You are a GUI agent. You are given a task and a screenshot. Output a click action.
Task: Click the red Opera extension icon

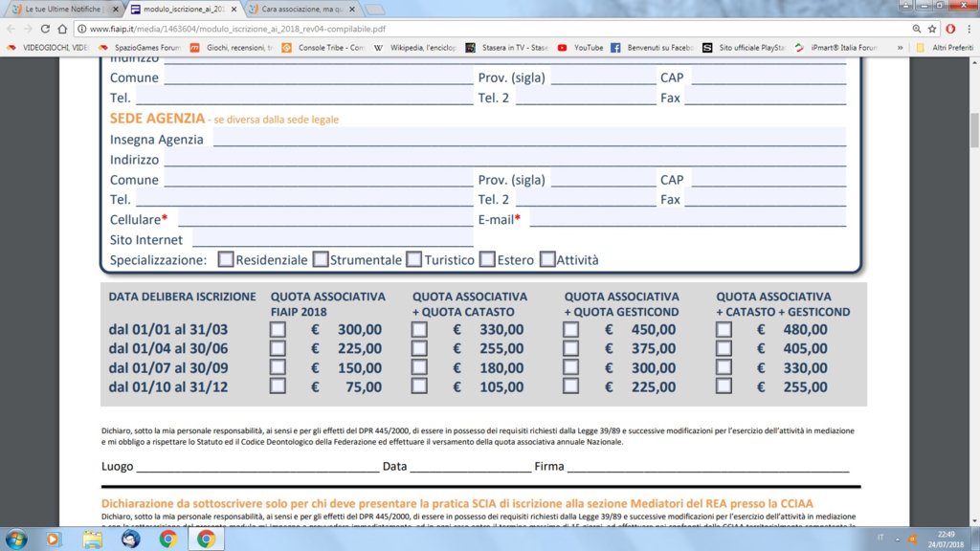point(950,29)
